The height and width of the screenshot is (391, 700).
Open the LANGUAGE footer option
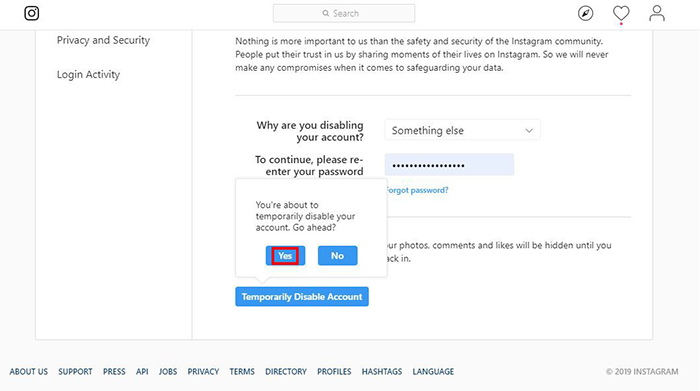(433, 371)
